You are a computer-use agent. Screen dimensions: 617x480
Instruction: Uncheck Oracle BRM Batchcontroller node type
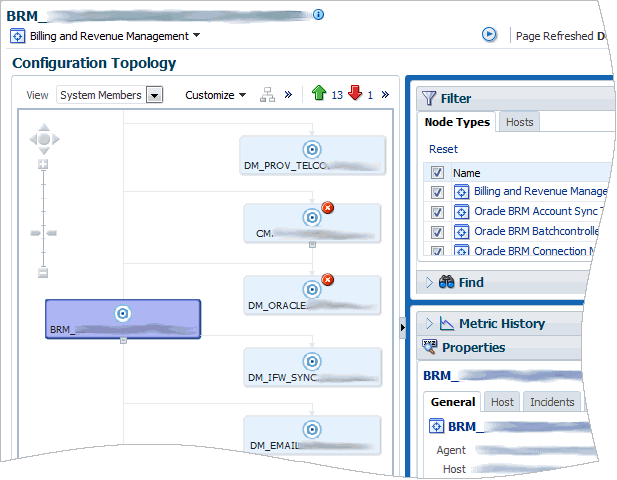[437, 232]
